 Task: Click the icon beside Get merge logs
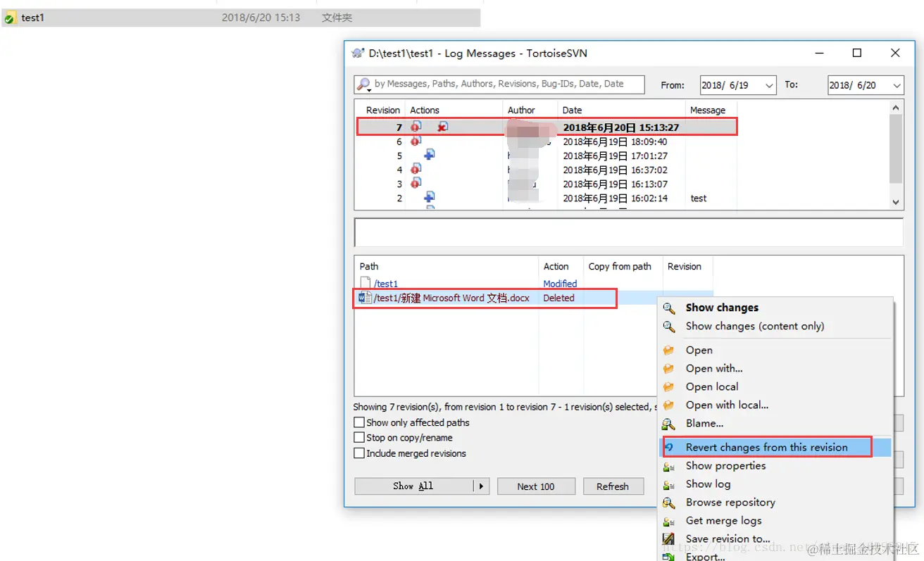point(669,521)
